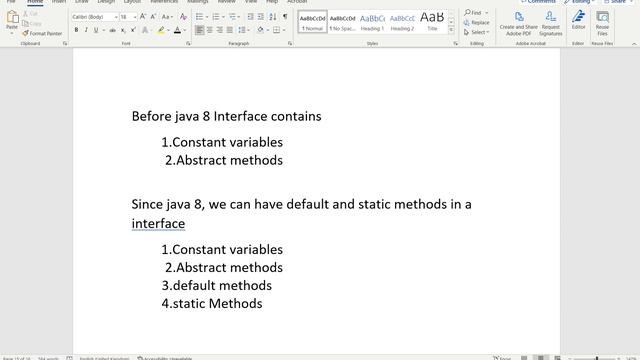Open the Select dropdown in Editing

click(x=476, y=32)
